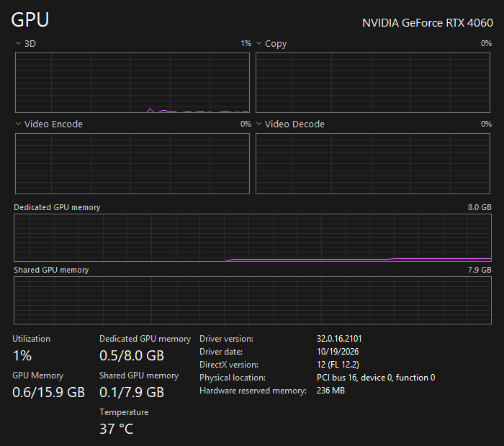This screenshot has width=504, height=446.
Task: Click the DirectX version label
Action: [x=229, y=365]
